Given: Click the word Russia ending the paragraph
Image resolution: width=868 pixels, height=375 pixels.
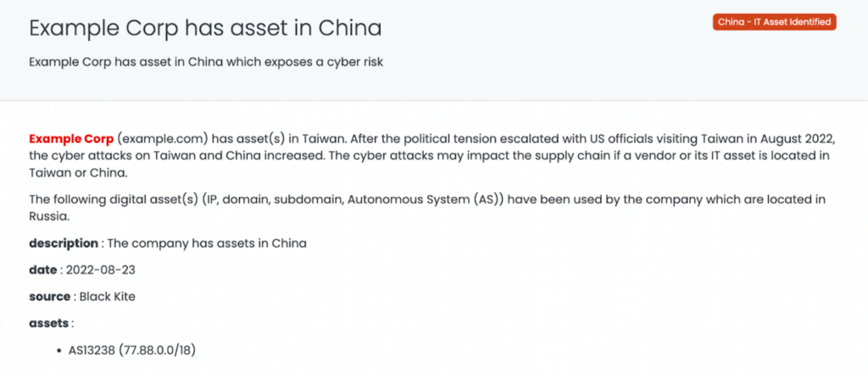Looking at the screenshot, I should coord(48,216).
